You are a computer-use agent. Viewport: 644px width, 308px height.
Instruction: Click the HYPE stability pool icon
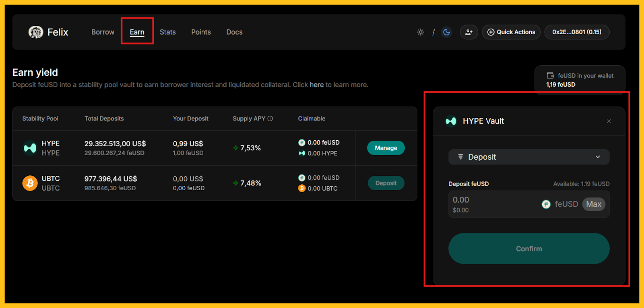(30, 148)
